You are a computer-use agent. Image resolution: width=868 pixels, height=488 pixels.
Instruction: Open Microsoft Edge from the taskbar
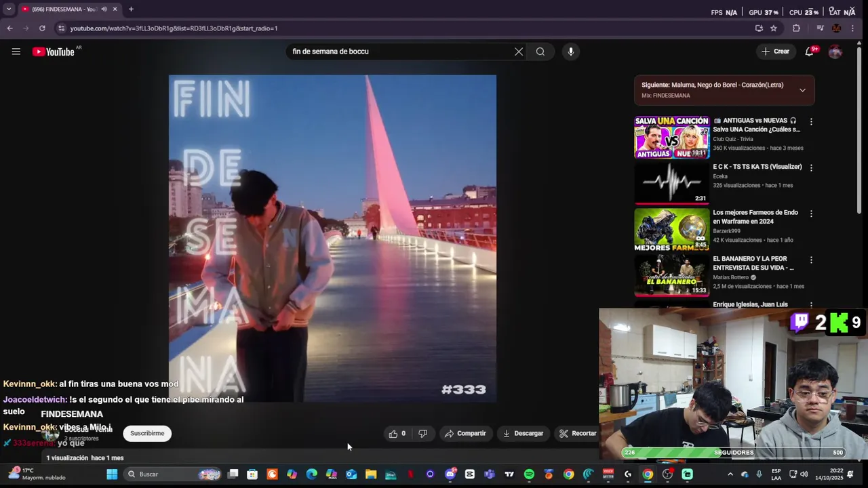(x=312, y=474)
